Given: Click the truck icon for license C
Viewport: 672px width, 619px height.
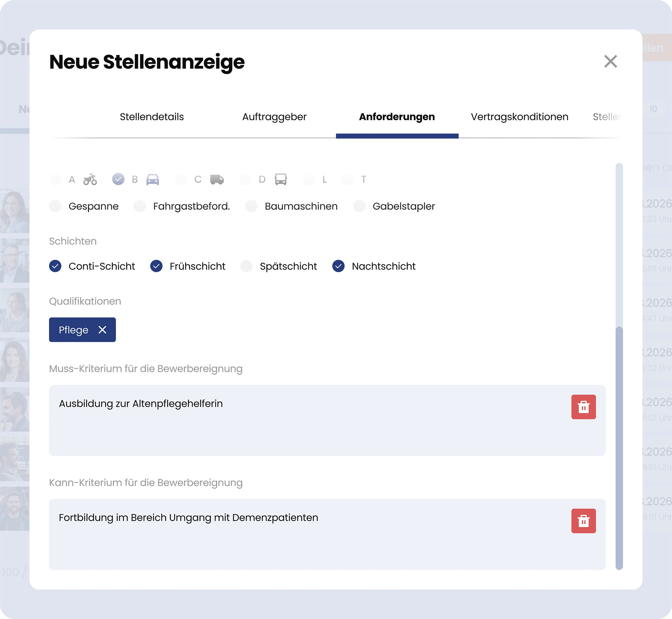Looking at the screenshot, I should click(x=217, y=179).
